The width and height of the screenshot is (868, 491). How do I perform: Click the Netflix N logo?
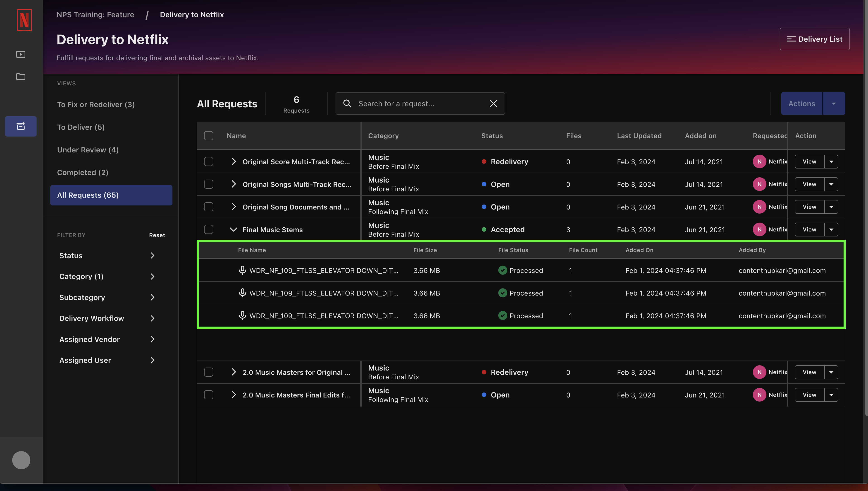point(24,20)
